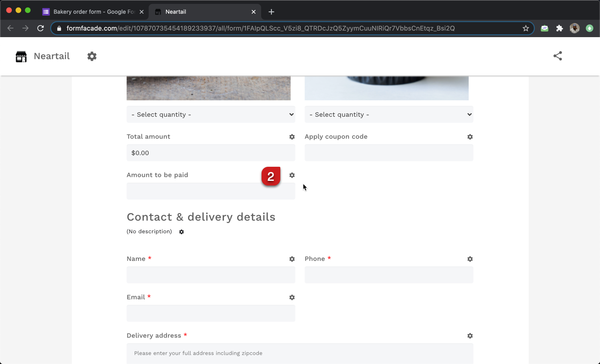Viewport: 600px width, 364px height.
Task: Click the Delivery address text area
Action: coord(300,353)
